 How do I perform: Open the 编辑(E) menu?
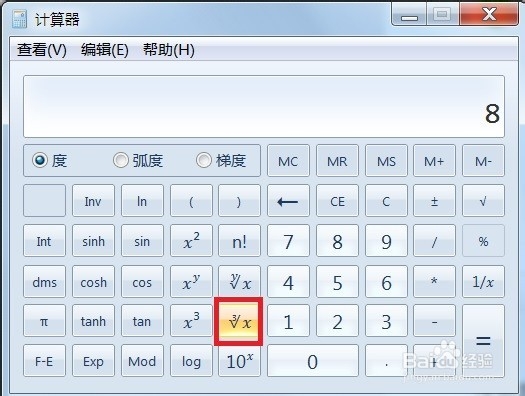point(105,50)
